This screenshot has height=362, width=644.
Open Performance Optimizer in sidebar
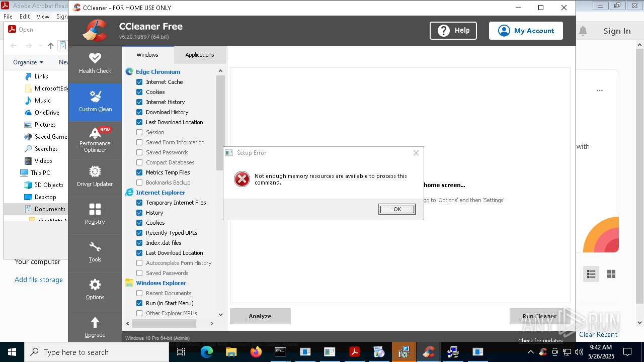point(95,140)
